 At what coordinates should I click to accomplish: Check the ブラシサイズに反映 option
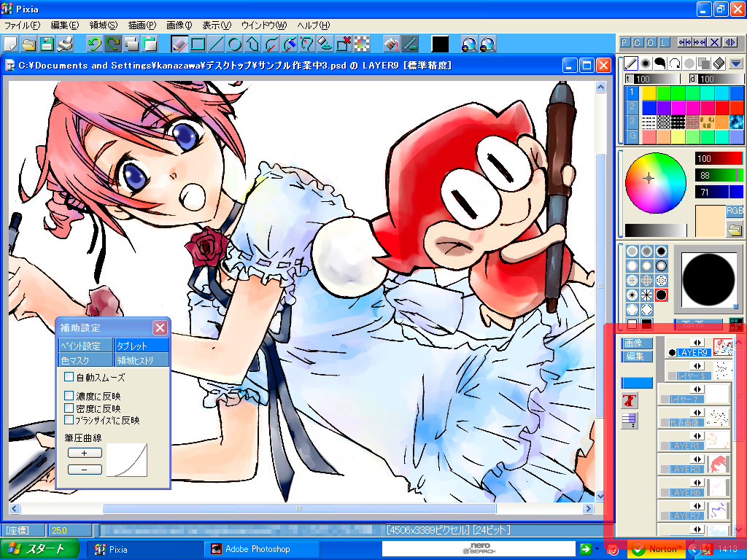(69, 420)
